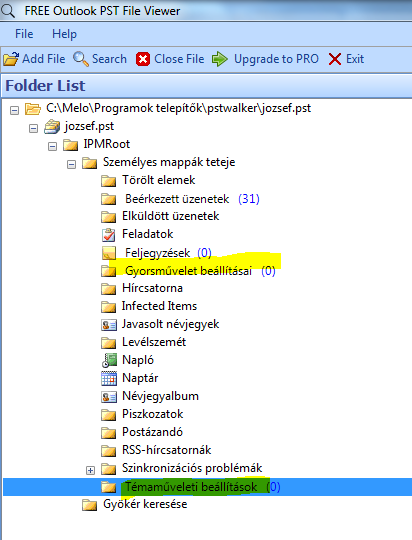
Task: Click the Beérkezett üzenetek folder icon
Action: click(109, 199)
